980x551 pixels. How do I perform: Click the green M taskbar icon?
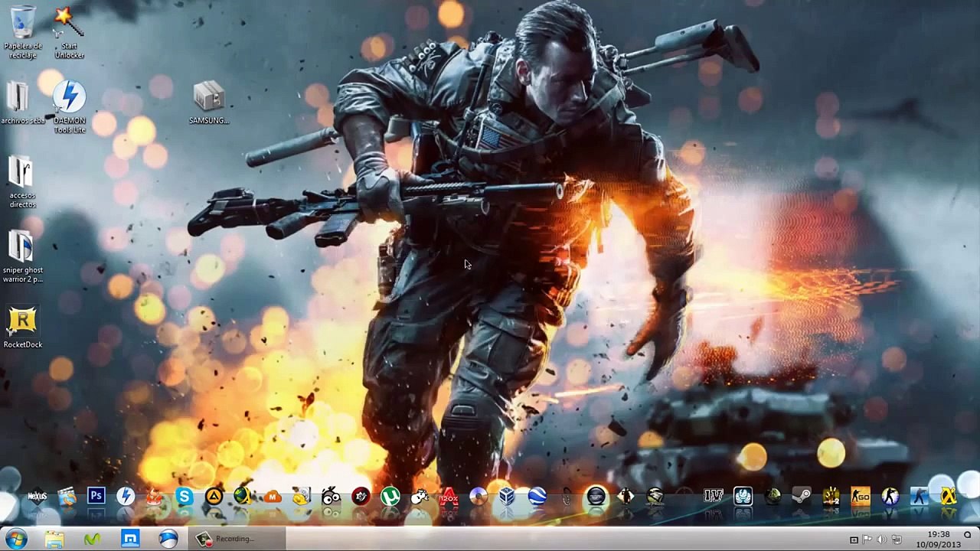click(92, 539)
